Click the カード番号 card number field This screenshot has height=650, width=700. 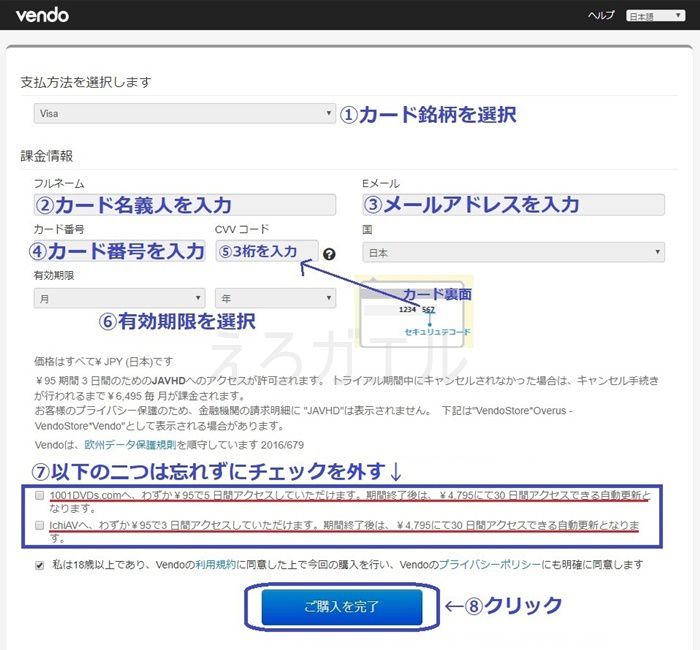pos(119,251)
